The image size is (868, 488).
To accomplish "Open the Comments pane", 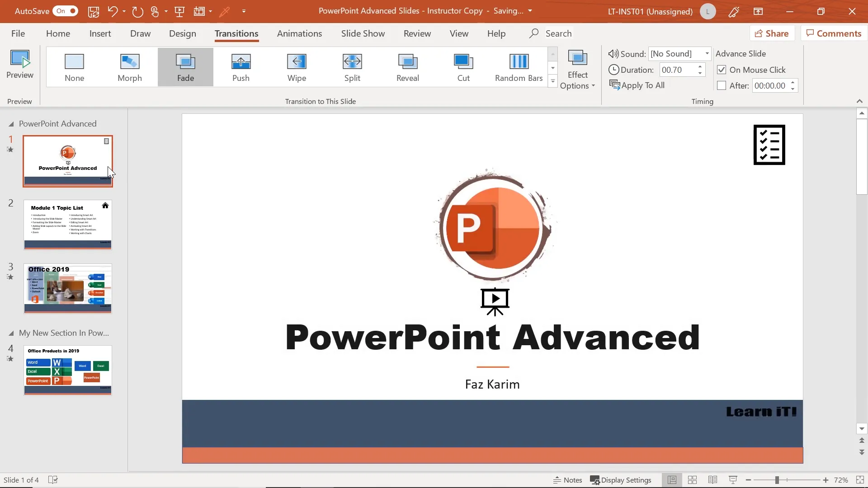I will [834, 33].
